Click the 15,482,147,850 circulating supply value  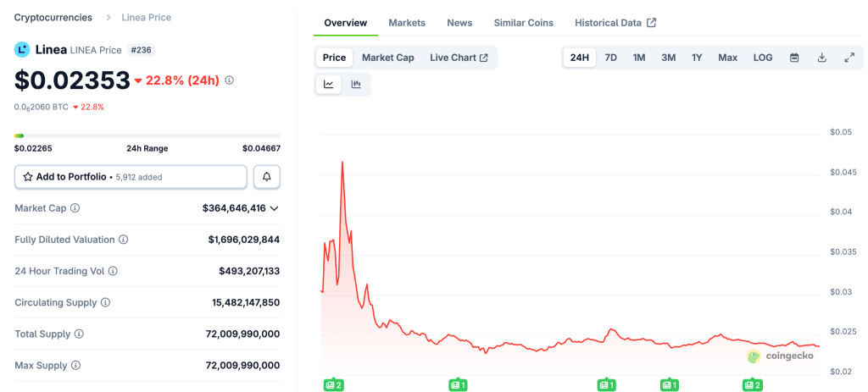[246, 303]
